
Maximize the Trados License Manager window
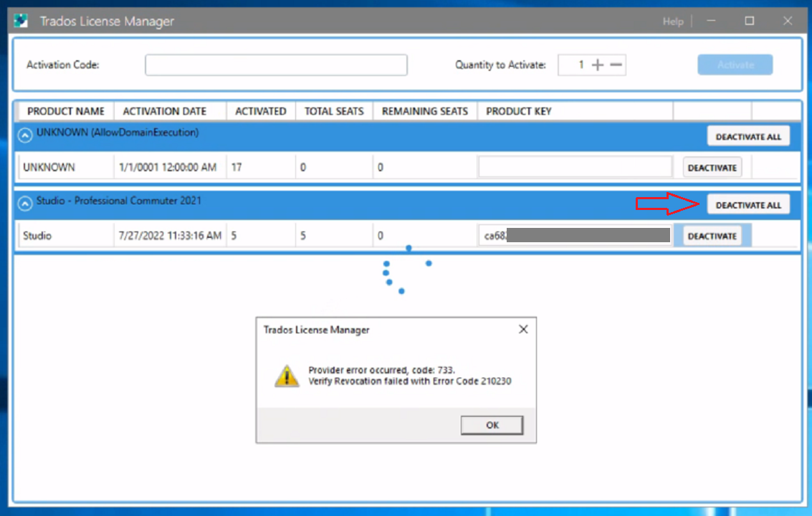(750, 21)
